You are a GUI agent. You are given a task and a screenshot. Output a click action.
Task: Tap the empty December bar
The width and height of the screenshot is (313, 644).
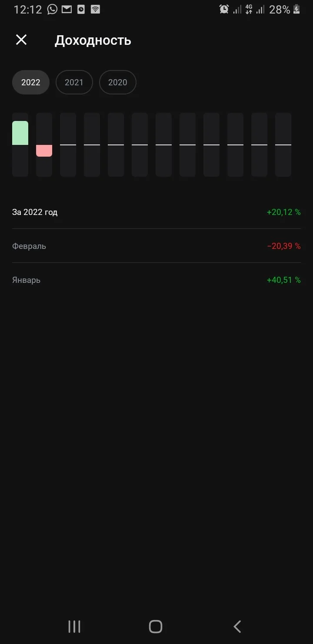point(283,145)
